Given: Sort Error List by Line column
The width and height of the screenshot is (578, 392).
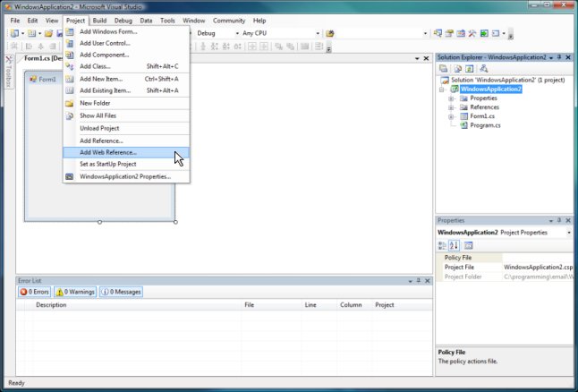Looking at the screenshot, I should point(319,305).
